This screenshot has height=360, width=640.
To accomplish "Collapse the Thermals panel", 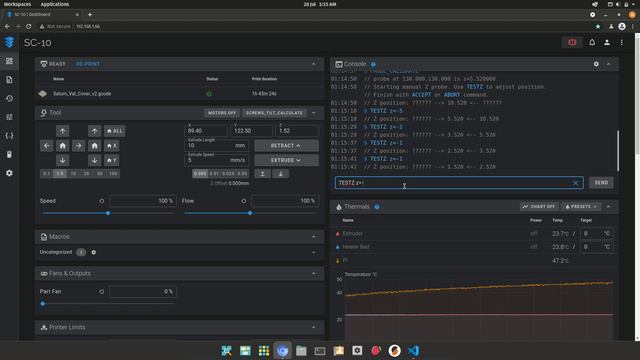I will click(x=608, y=207).
